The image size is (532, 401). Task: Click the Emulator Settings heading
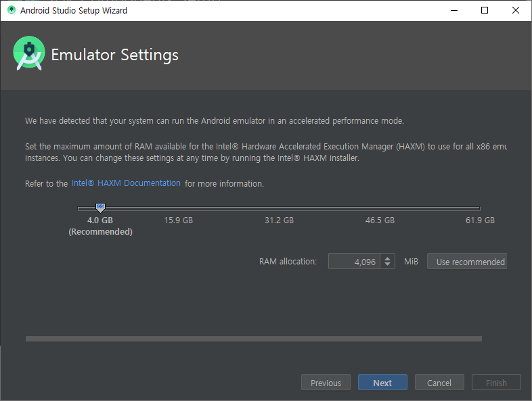click(x=114, y=55)
